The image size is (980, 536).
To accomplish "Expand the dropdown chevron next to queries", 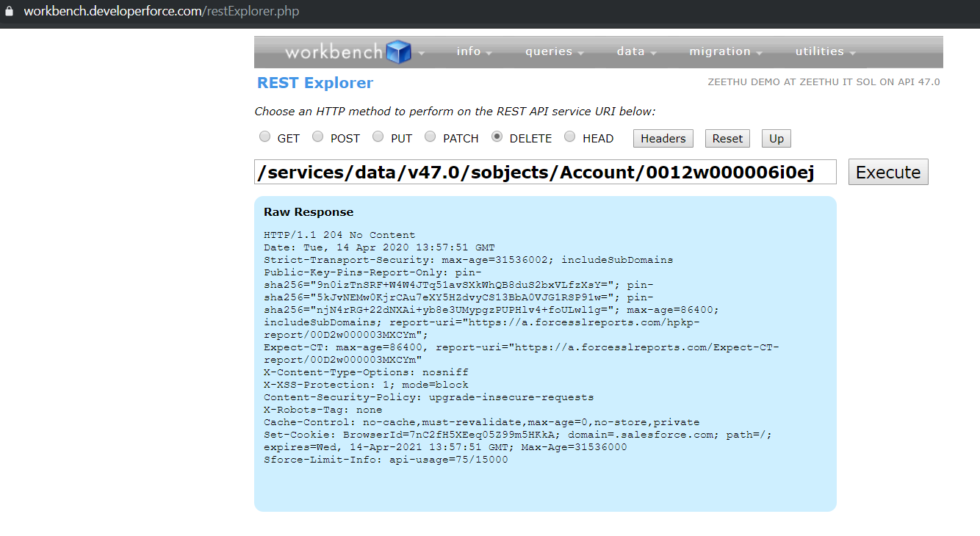I will tap(581, 54).
